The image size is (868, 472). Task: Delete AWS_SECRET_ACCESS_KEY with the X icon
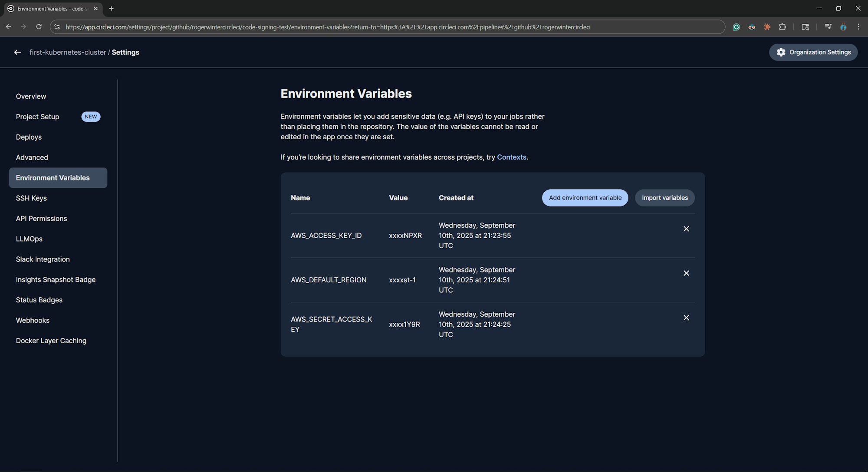click(x=686, y=318)
